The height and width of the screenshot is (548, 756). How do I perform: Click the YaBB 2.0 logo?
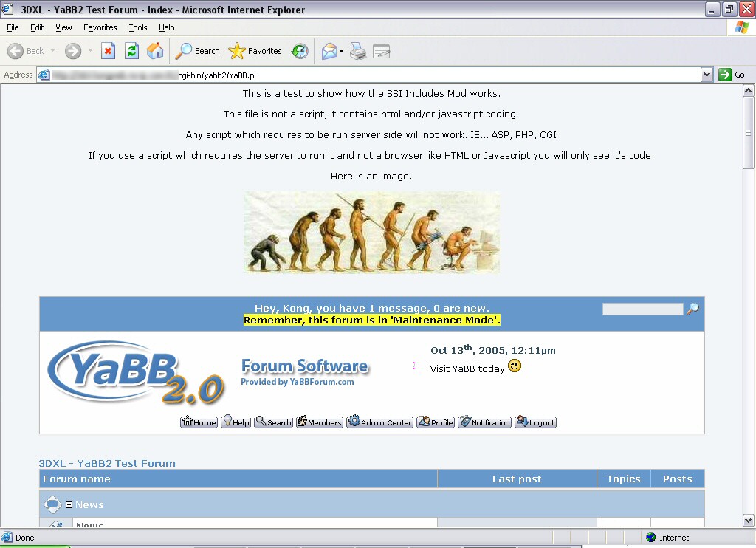[137, 373]
